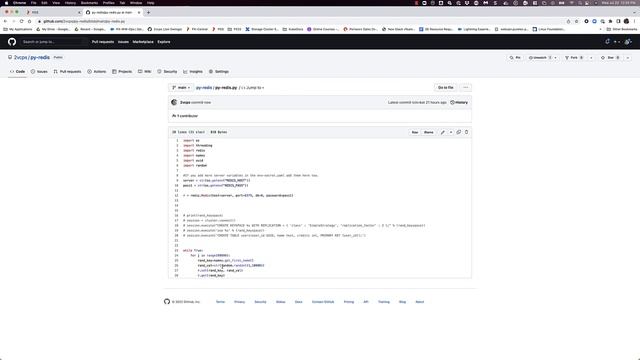
Task: Open the Apple menu
Action: point(6,3)
